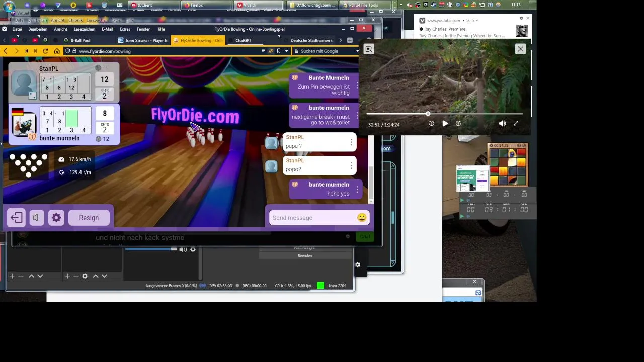644x362 pixels.
Task: Skip forward in the pop-out video
Action: [x=458, y=123]
